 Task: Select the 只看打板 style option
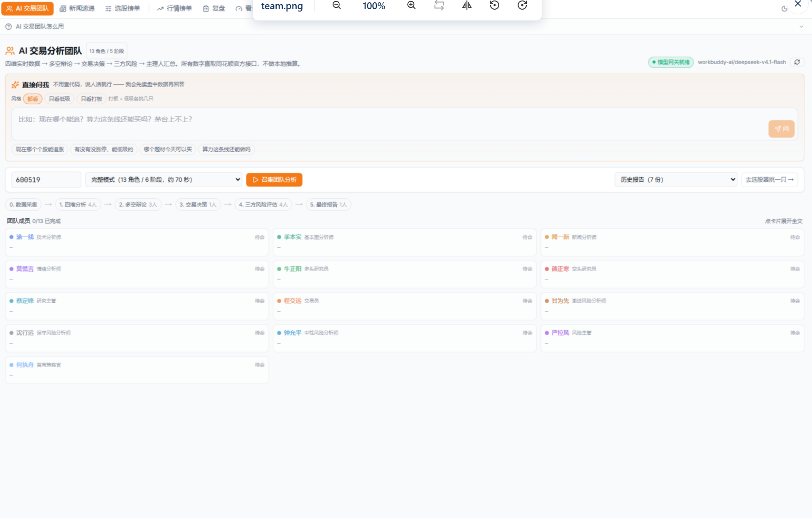tap(91, 99)
